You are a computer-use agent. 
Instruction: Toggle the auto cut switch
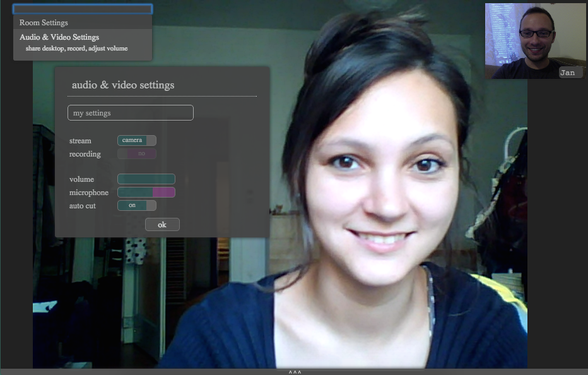[x=137, y=205]
